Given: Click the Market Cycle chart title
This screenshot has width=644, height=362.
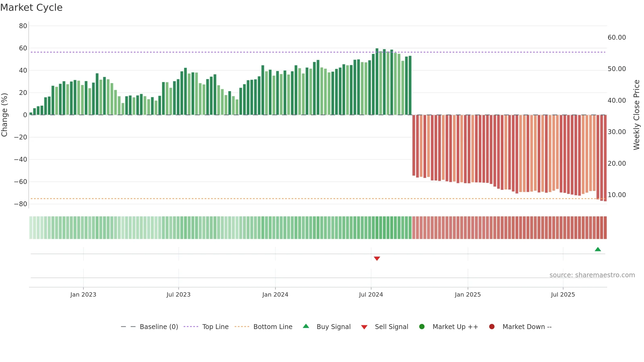Looking at the screenshot, I should point(31,8).
